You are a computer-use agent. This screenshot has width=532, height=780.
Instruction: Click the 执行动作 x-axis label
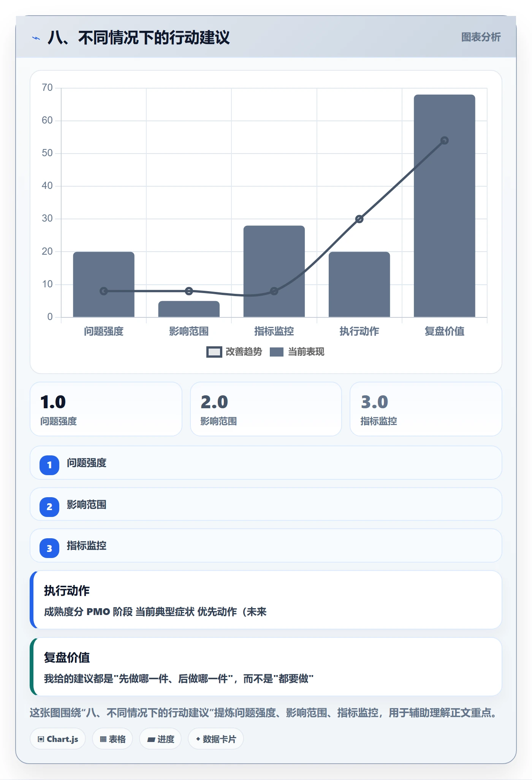[359, 331]
